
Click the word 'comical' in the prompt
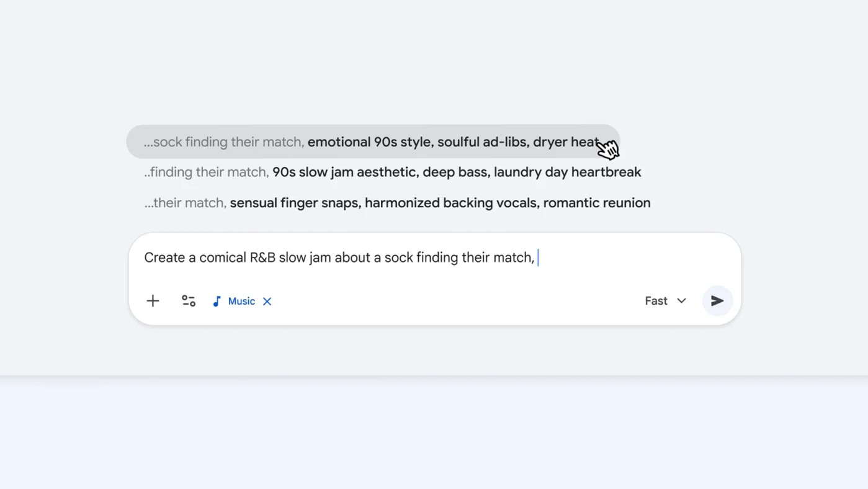point(223,258)
